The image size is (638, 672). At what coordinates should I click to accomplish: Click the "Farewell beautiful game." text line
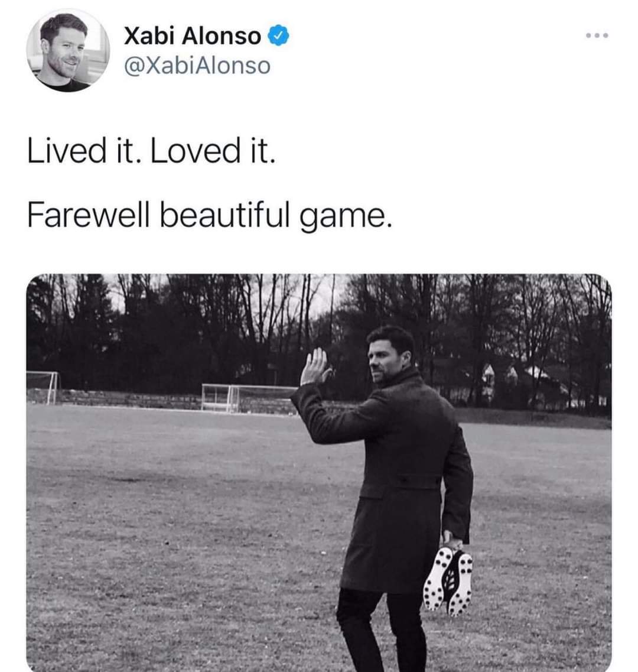click(x=209, y=215)
